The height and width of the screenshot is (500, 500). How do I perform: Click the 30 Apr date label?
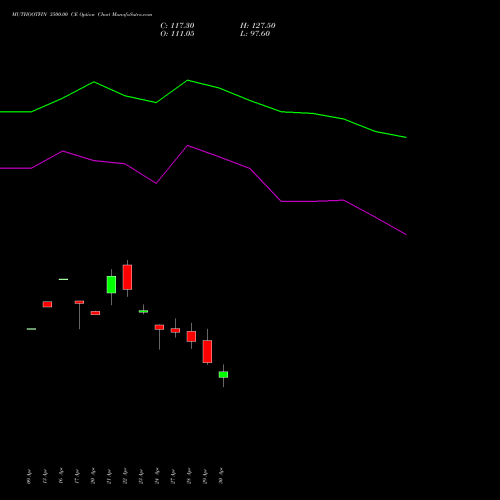(x=221, y=476)
